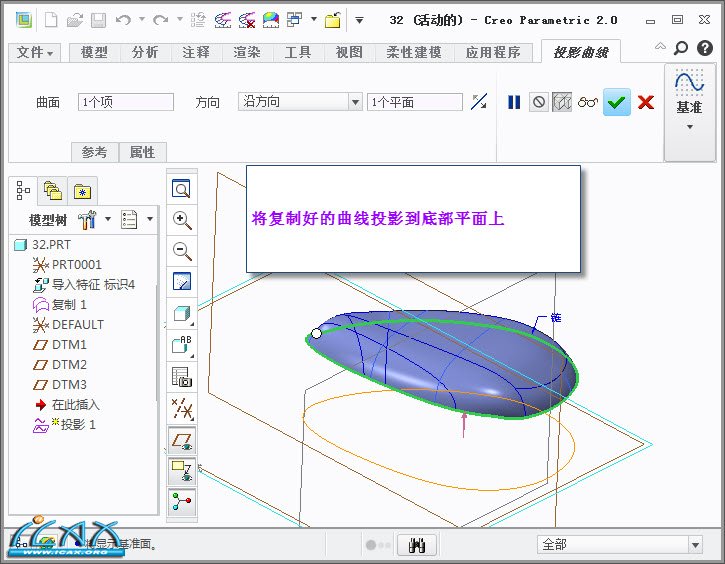Pause the projection curve tool
This screenshot has height=564, width=725.
point(514,102)
